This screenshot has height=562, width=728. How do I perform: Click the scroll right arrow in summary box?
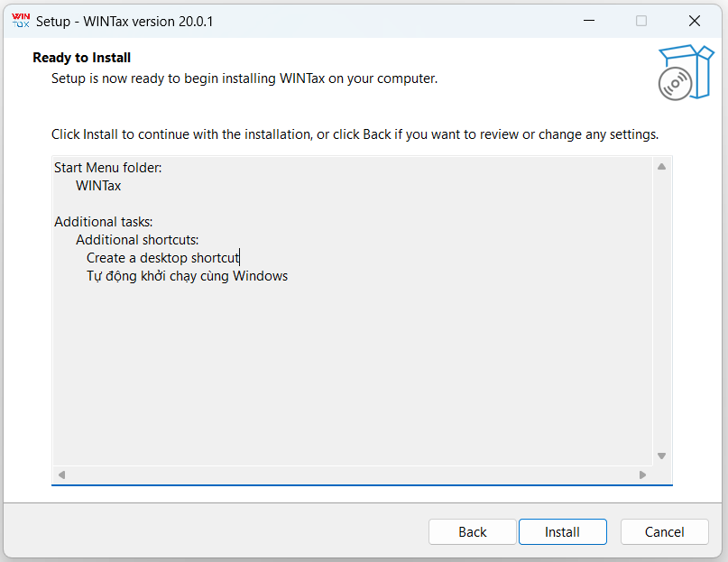point(642,474)
